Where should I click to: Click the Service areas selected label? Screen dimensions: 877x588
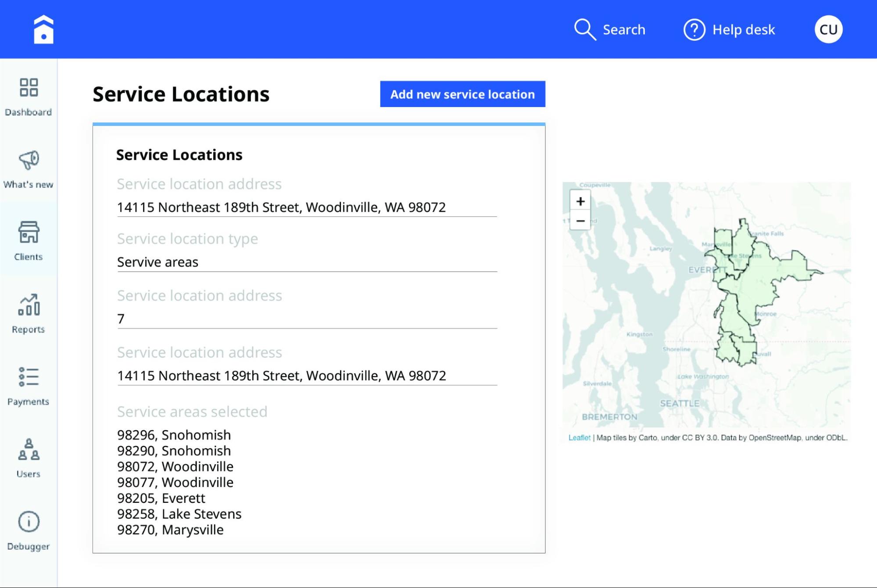[x=192, y=412]
